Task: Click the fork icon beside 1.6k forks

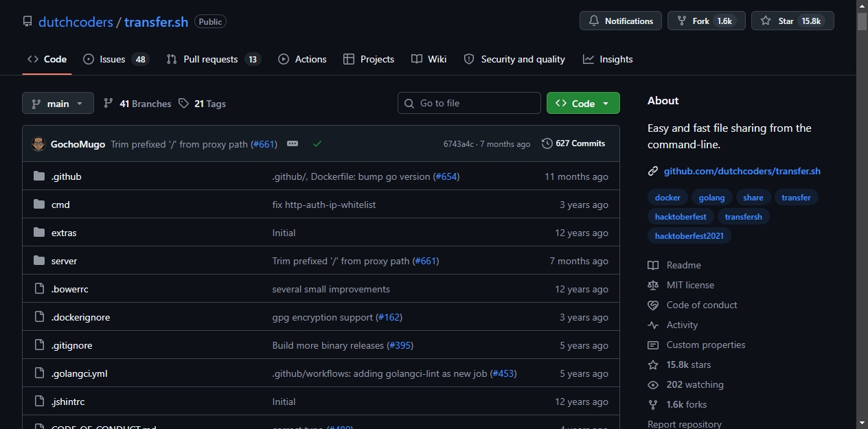Action: pyautogui.click(x=653, y=404)
